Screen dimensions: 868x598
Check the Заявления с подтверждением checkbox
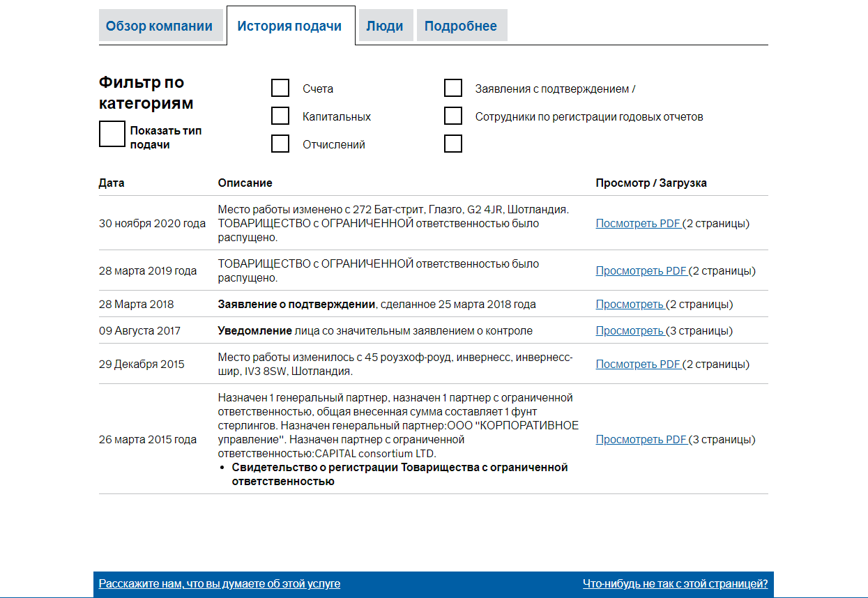pos(453,88)
